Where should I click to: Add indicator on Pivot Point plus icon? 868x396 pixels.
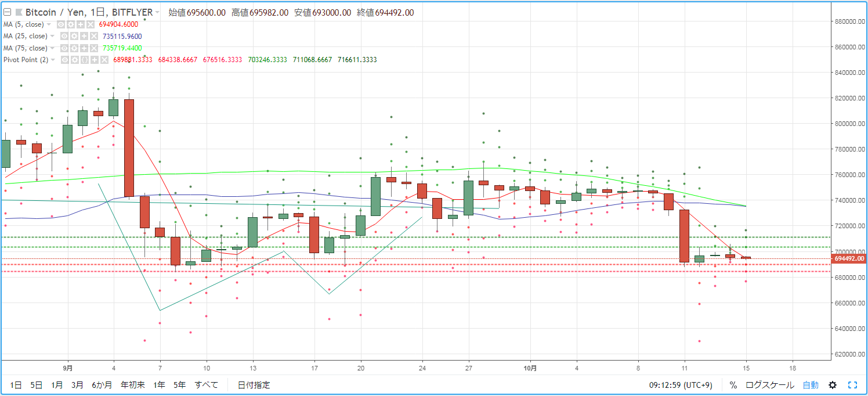[x=95, y=60]
